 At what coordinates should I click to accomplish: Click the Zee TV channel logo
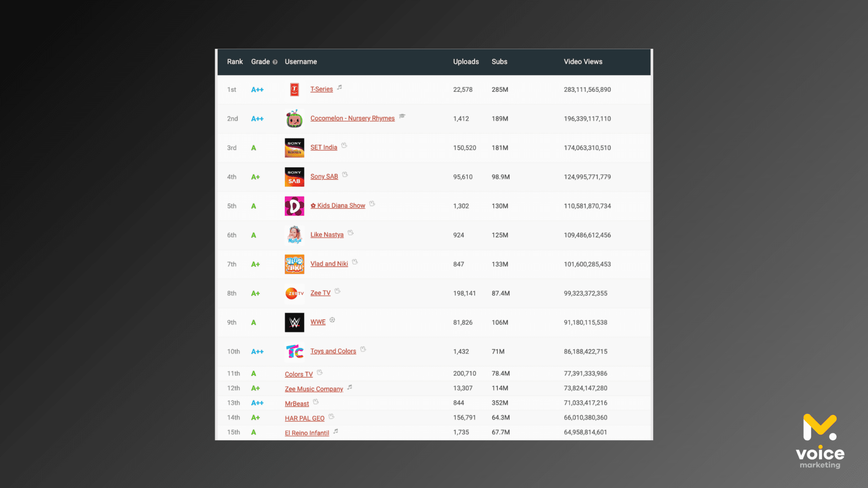pyautogui.click(x=294, y=293)
